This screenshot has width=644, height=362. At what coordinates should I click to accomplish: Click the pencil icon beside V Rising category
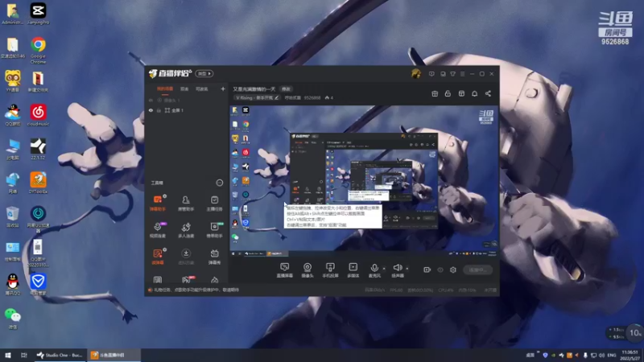276,97
